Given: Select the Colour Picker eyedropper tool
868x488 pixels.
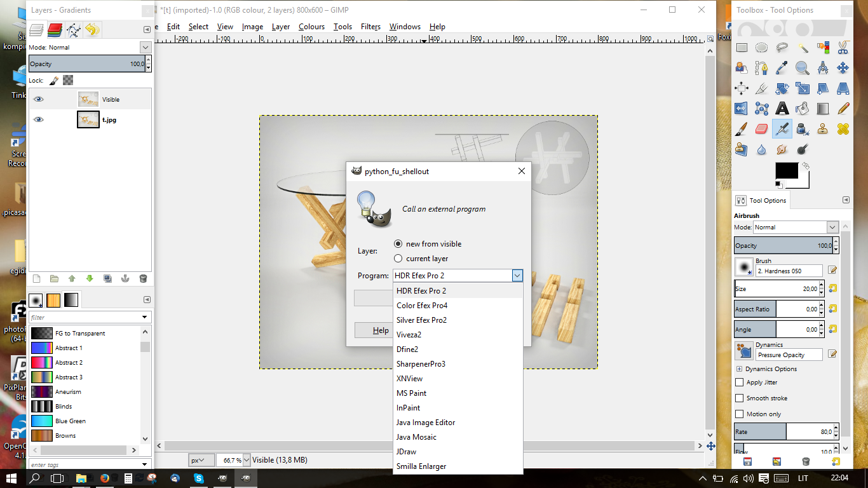Looking at the screenshot, I should [x=782, y=68].
